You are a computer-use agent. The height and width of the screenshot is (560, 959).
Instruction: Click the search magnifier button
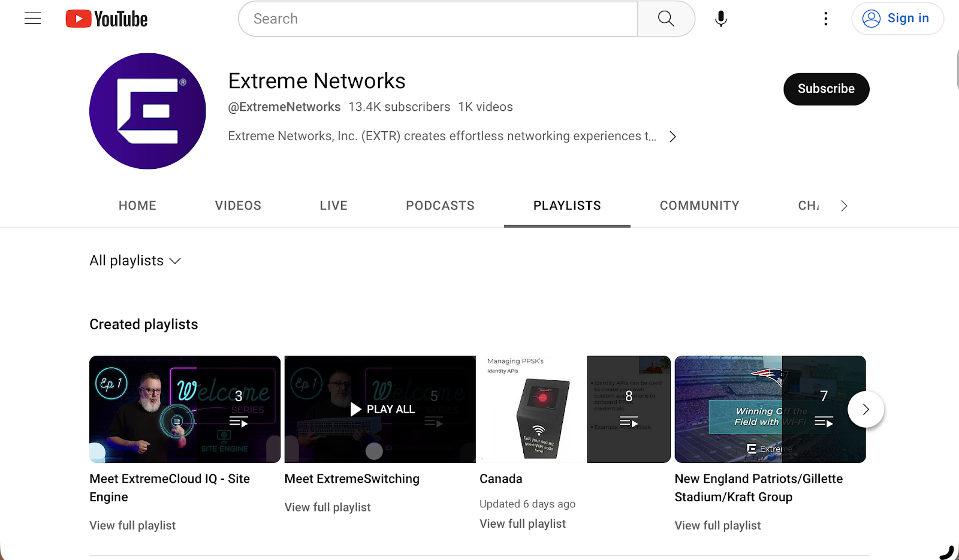666,19
